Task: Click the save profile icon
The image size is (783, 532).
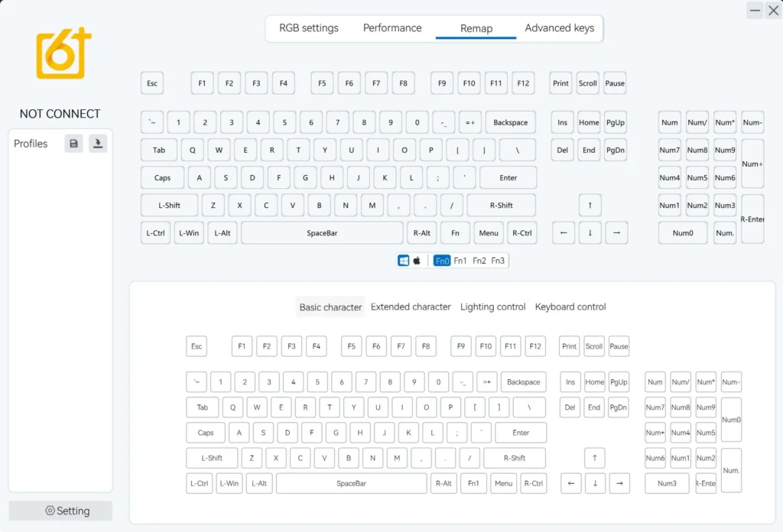Action: [73, 144]
